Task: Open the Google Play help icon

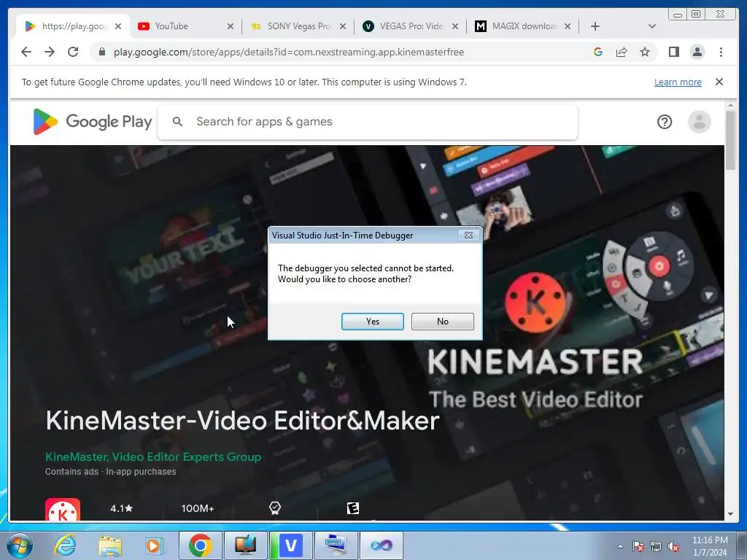Action: pyautogui.click(x=665, y=122)
